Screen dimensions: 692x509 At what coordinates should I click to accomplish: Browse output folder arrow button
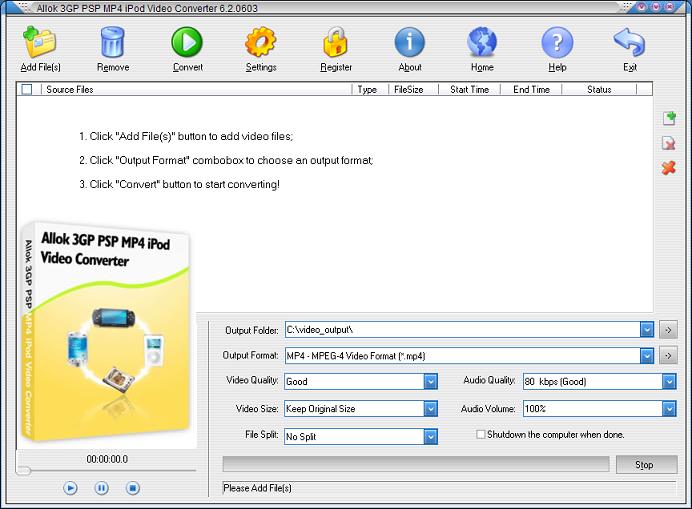[x=668, y=330]
